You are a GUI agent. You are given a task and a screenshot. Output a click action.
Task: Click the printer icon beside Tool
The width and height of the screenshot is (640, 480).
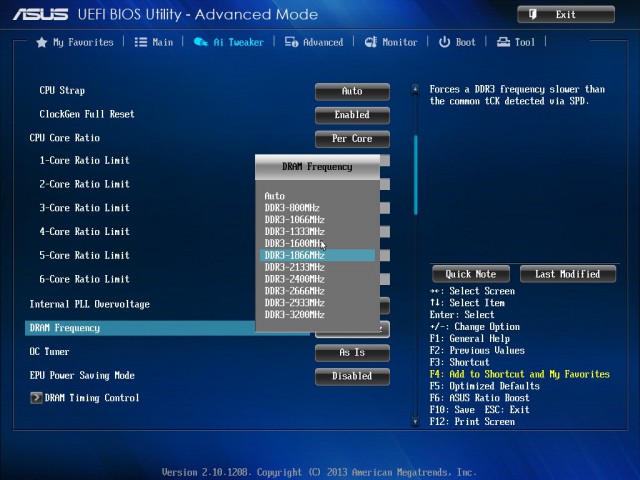(503, 42)
